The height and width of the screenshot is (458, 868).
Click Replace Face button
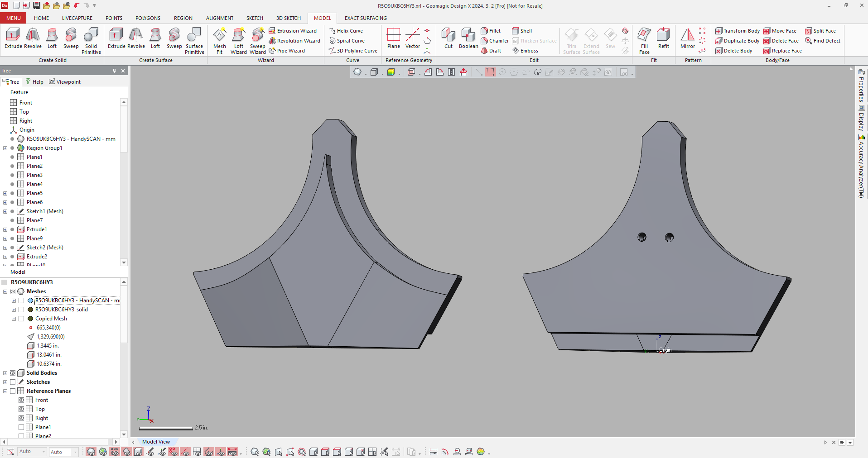(782, 51)
